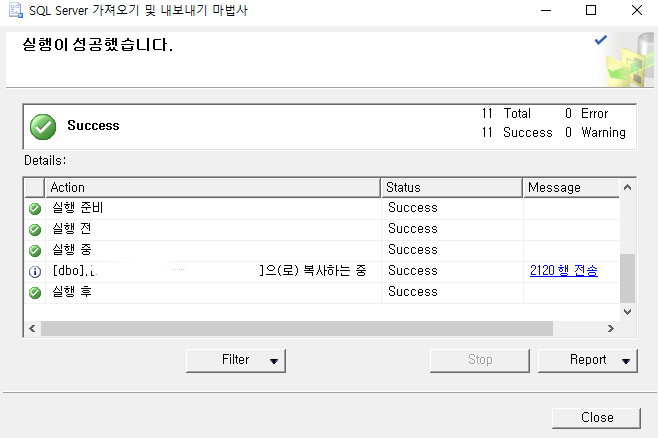Click the vertical scrollbar up arrow
Image resolution: width=658 pixels, height=438 pixels.
627,188
